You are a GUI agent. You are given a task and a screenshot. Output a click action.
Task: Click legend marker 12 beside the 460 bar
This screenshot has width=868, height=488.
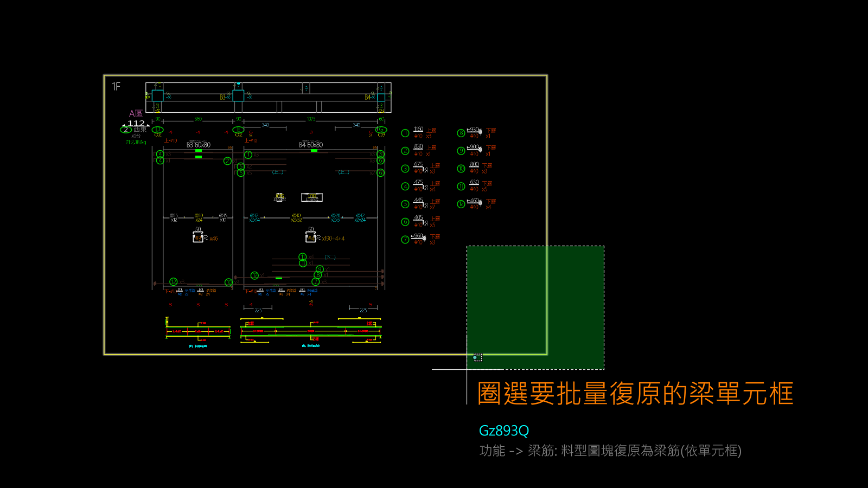click(461, 204)
